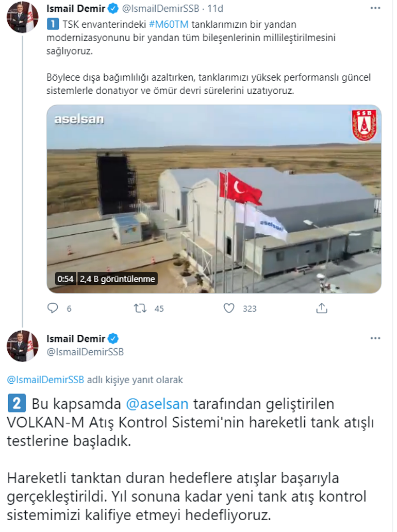Click Ismail Demir's avatar in first tweet
This screenshot has height=532, width=397.
[22, 17]
